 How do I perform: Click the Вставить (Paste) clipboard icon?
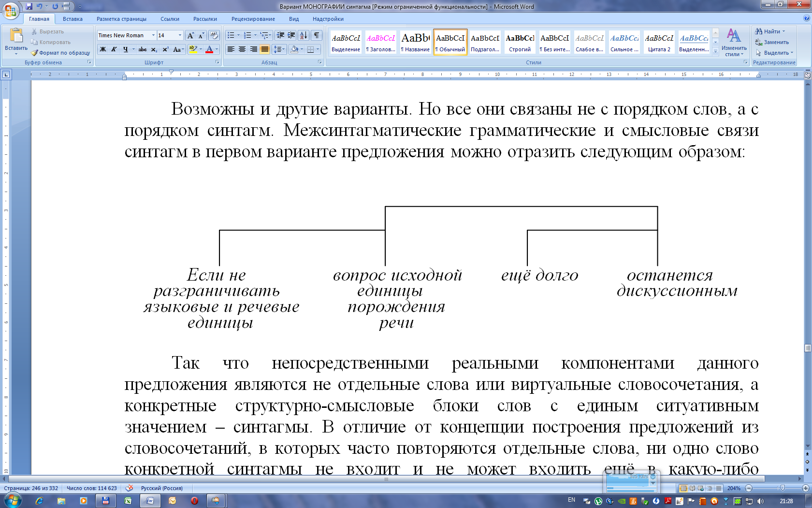(x=16, y=36)
